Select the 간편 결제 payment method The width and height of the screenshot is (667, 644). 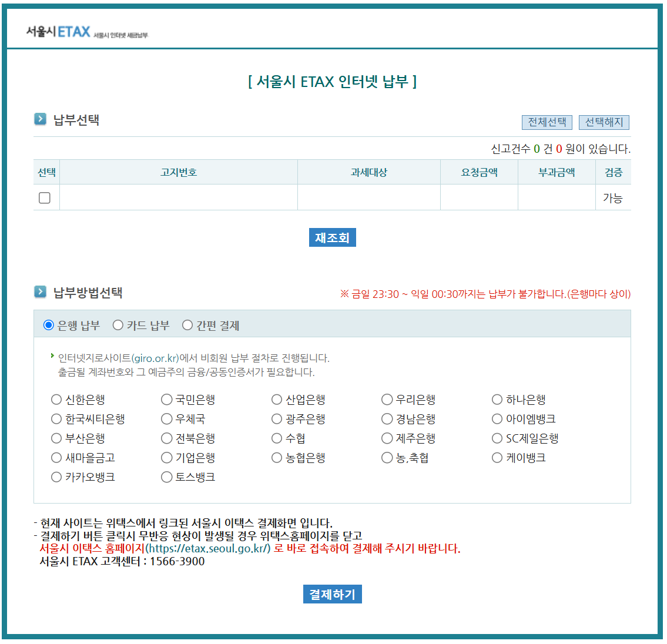coord(187,324)
